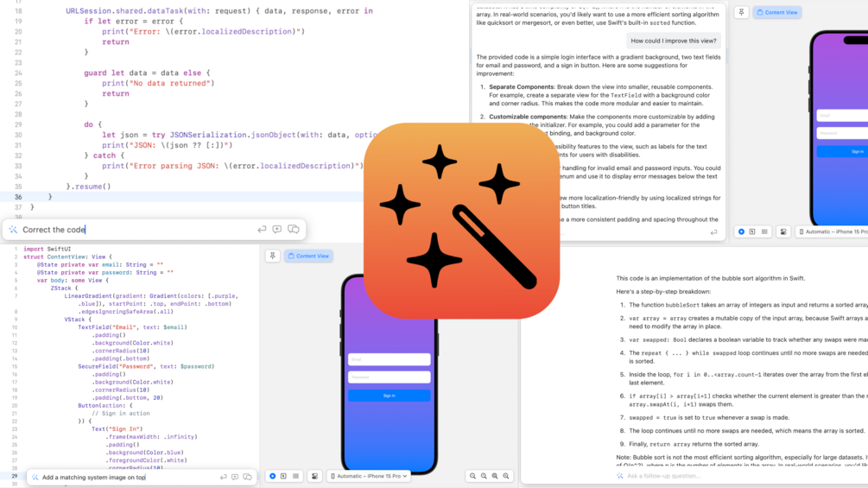Viewport: 868px width, 488px height.
Task: Zoom in the bottom canvas preview
Action: (506, 476)
